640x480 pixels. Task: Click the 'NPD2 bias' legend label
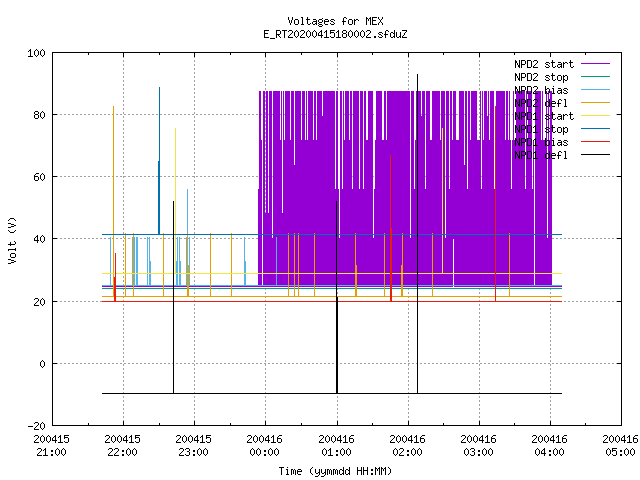(x=541, y=90)
